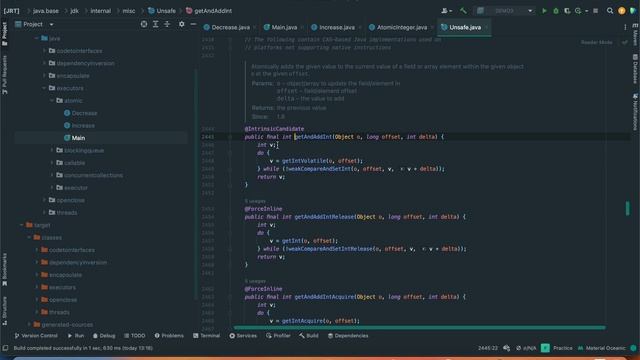Open editor tabs more-options kebab icon
Image resolution: width=640 pixels, height=360 pixels.
click(x=625, y=27)
